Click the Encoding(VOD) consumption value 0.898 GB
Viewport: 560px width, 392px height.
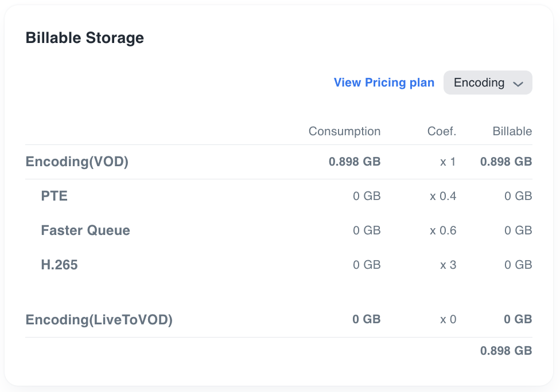click(355, 162)
